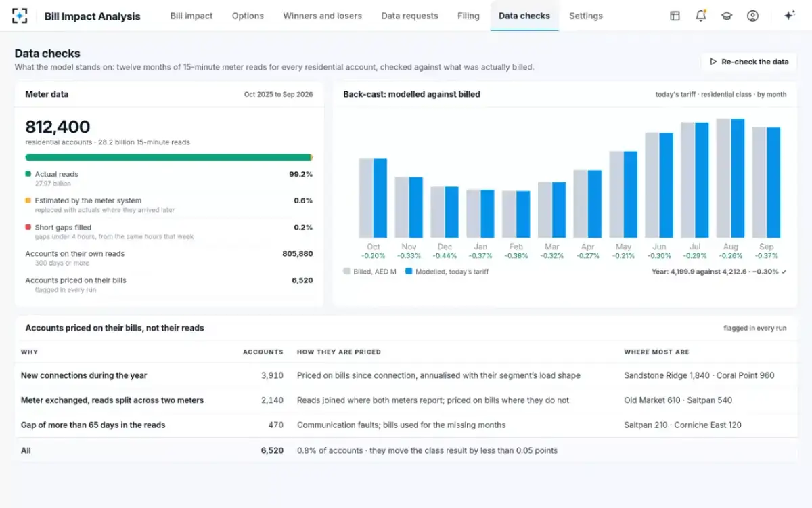Open the layout panel icon
The image size is (812, 508).
pos(675,16)
